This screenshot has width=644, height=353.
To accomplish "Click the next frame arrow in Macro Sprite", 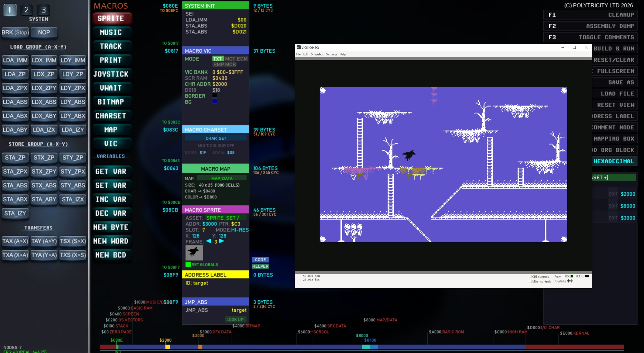I will tap(221, 241).
